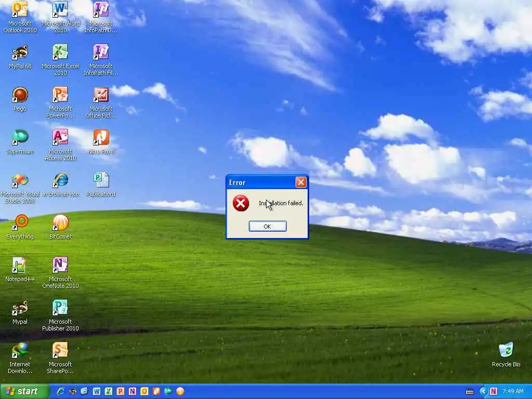The image size is (532, 399).
Task: Click the red error icon in dialog
Action: [241, 203]
